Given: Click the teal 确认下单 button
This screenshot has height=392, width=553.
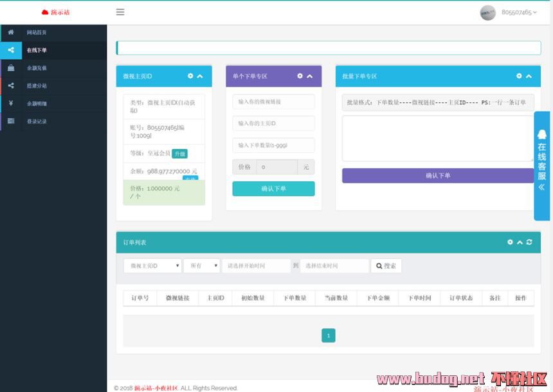Looking at the screenshot, I should point(273,189).
